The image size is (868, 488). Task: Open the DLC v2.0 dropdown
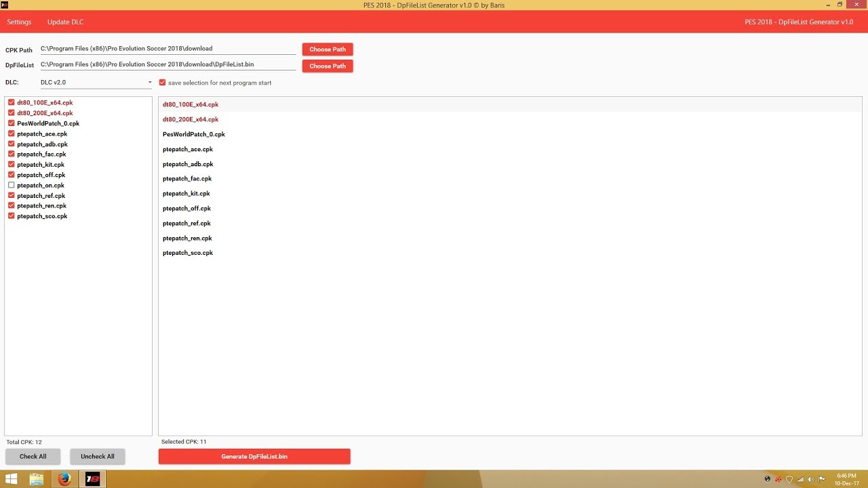tap(96, 83)
